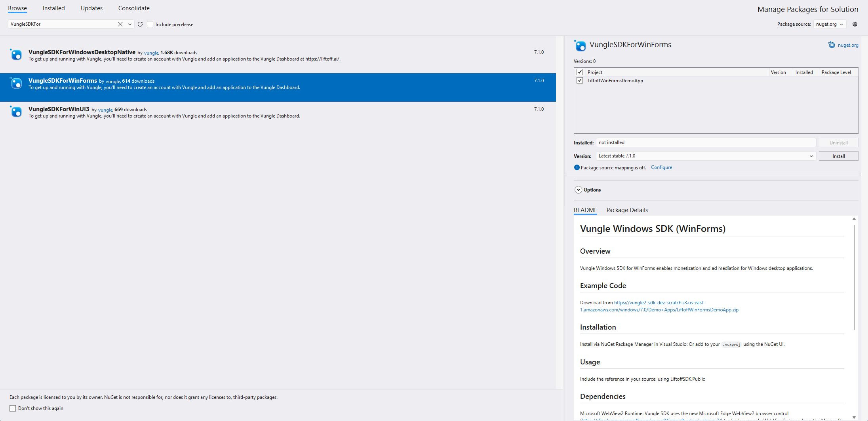
Task: Click vungle author link for VungleSDKForWinUI3
Action: pyautogui.click(x=105, y=110)
